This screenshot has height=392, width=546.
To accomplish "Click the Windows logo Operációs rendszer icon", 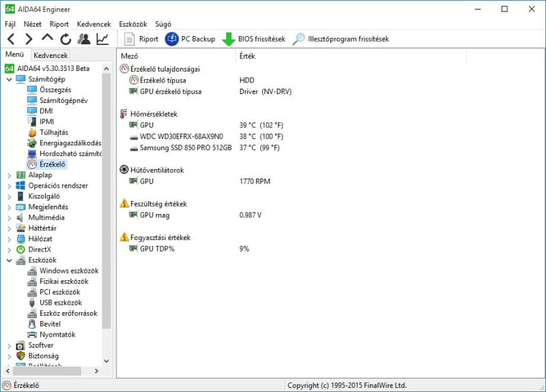I will pyautogui.click(x=20, y=185).
